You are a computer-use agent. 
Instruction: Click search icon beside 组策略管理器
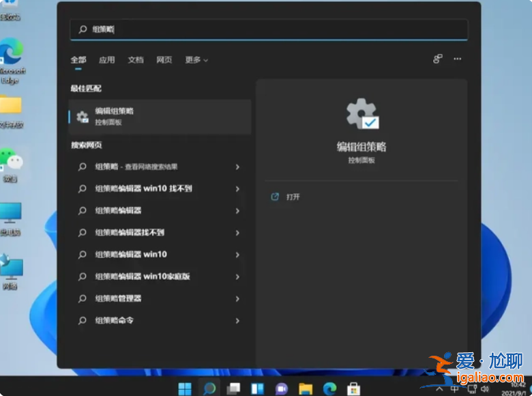click(x=82, y=299)
